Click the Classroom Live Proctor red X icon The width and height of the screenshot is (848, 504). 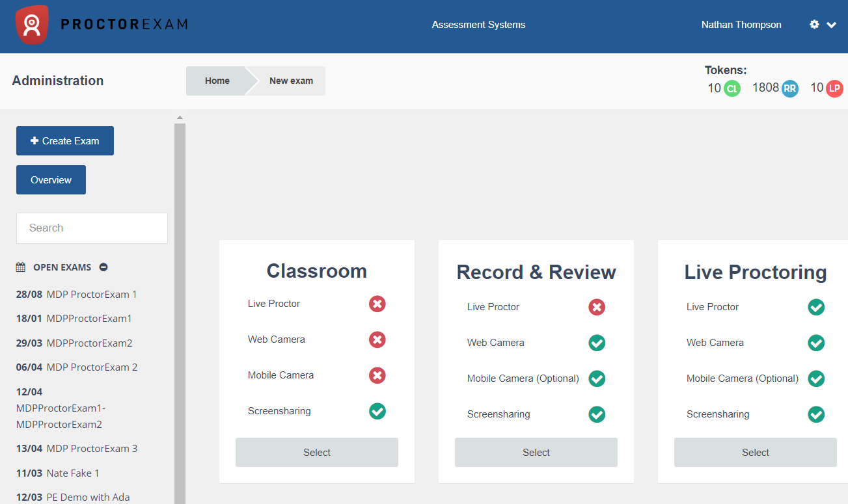[377, 304]
